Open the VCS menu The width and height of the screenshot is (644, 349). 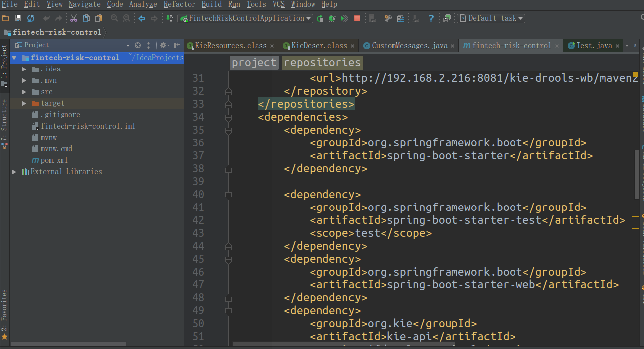coord(279,4)
